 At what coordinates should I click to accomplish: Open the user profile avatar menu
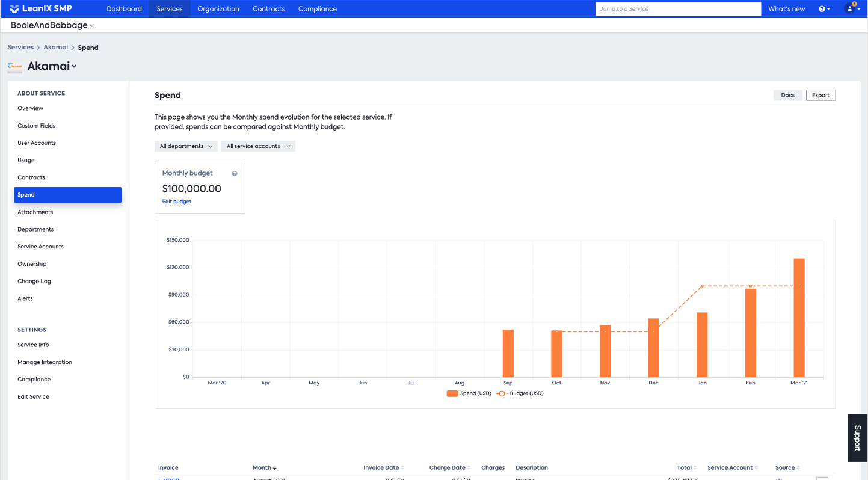(x=852, y=8)
